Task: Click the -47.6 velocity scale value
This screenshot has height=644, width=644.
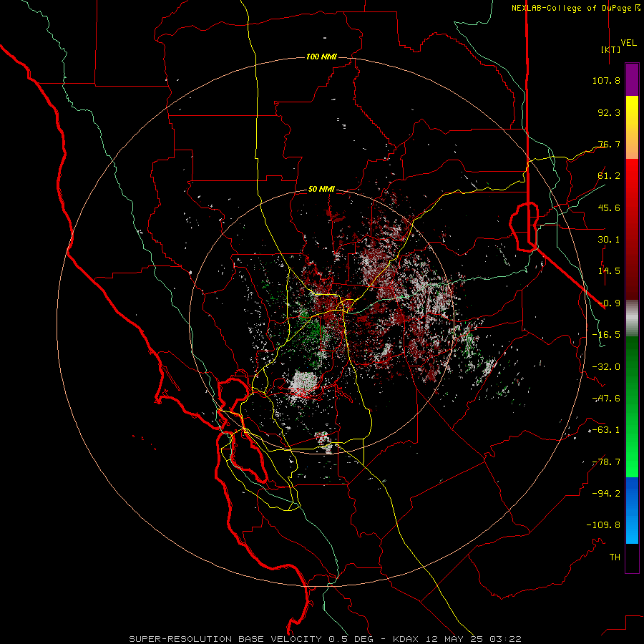Action: click(606, 399)
